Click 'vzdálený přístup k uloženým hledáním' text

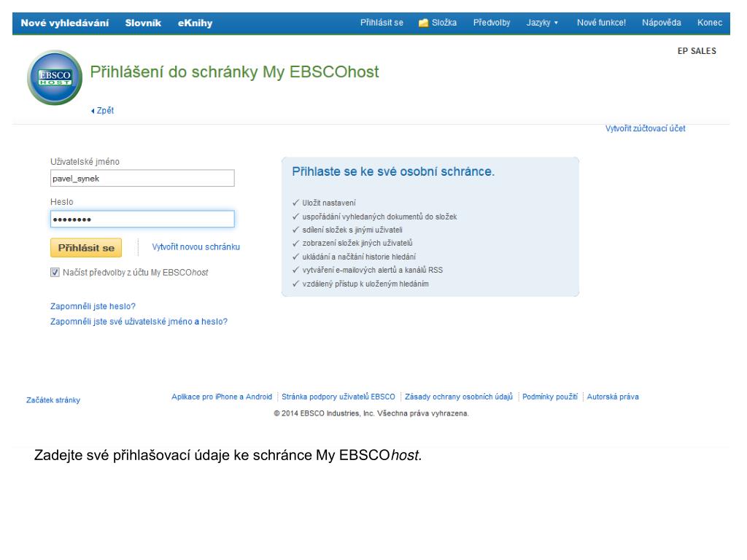tap(365, 284)
